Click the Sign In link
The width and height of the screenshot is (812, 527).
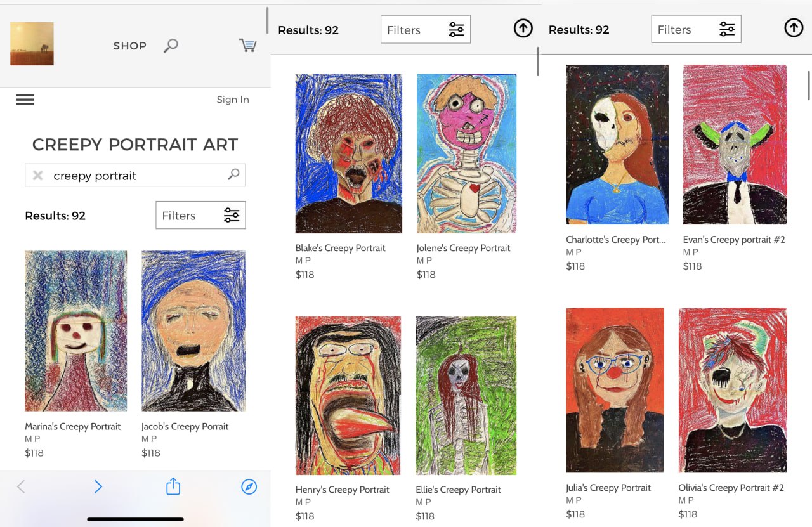pos(233,100)
